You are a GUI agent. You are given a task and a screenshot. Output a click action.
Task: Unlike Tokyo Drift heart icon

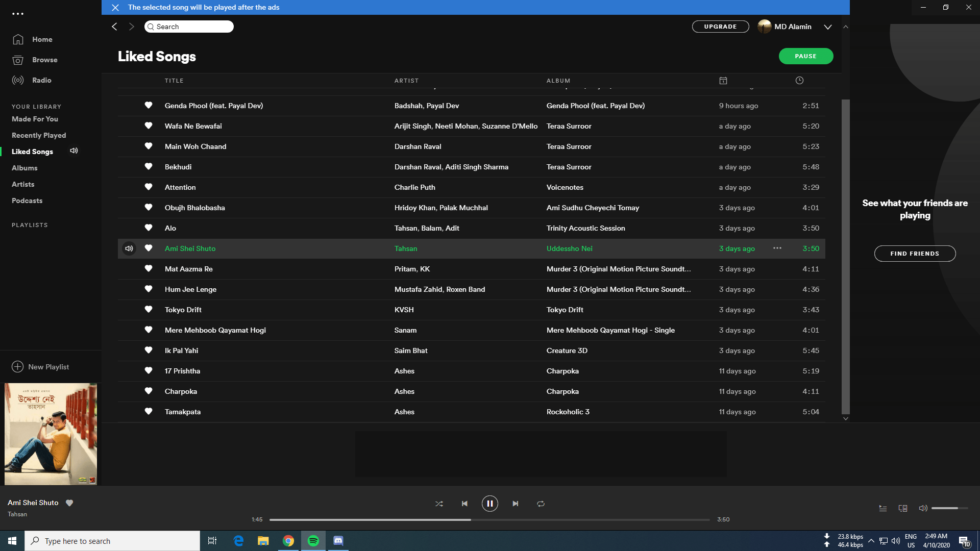point(149,309)
